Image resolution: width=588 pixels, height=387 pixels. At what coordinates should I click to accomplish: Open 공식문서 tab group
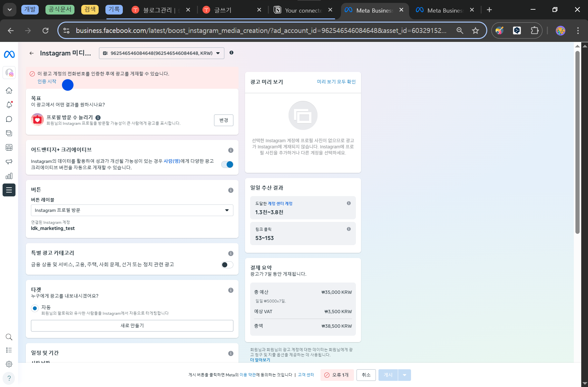click(x=60, y=10)
